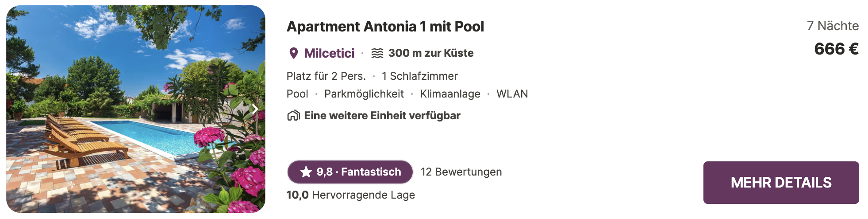The image size is (868, 219).
Task: Click the pool photo thumbnail
Action: pyautogui.click(x=136, y=109)
